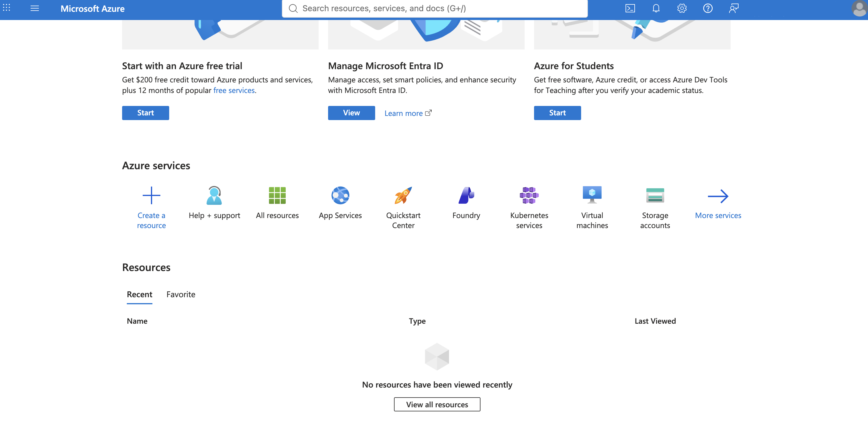The height and width of the screenshot is (442, 868).
Task: Click the Azure for Students card illustration
Action: click(x=632, y=35)
